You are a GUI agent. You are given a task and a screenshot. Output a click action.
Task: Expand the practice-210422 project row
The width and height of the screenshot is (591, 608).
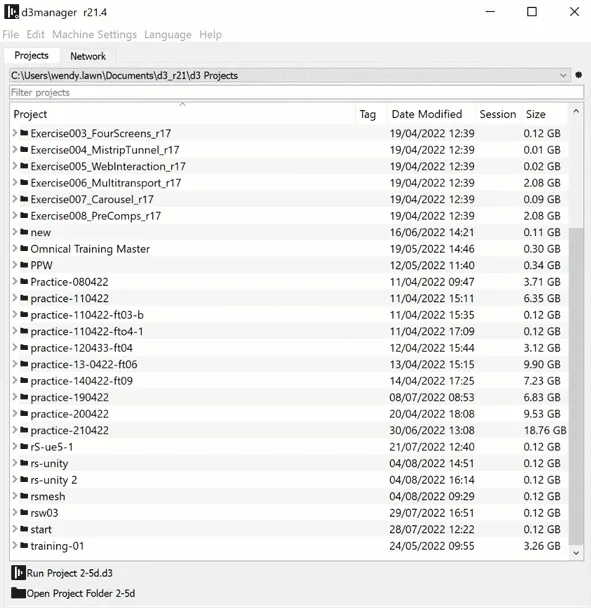[x=15, y=430]
